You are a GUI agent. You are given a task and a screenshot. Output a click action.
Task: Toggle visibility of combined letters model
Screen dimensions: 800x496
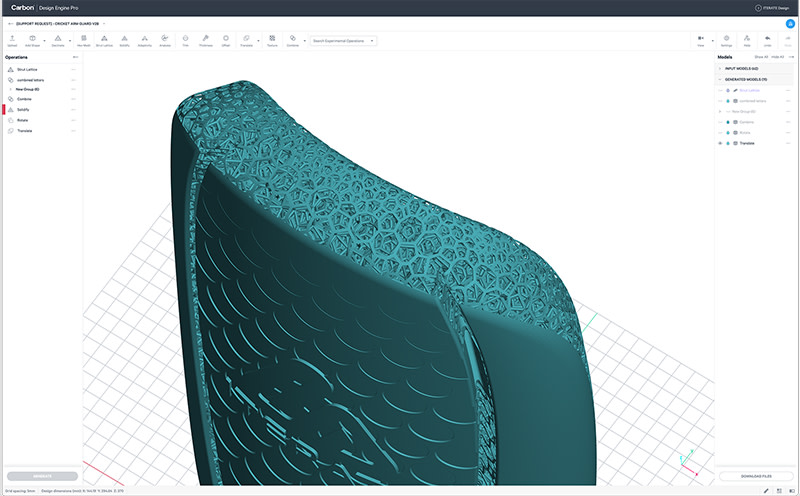coord(720,101)
